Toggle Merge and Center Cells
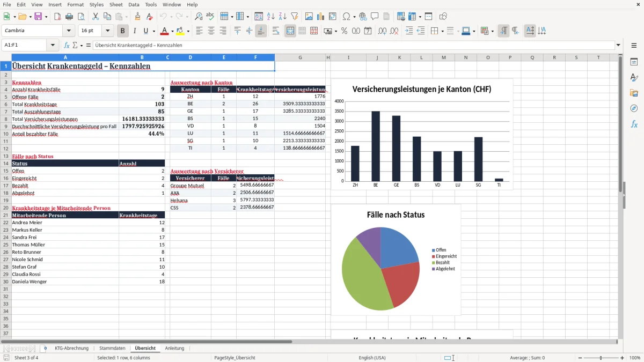 pos(290,31)
